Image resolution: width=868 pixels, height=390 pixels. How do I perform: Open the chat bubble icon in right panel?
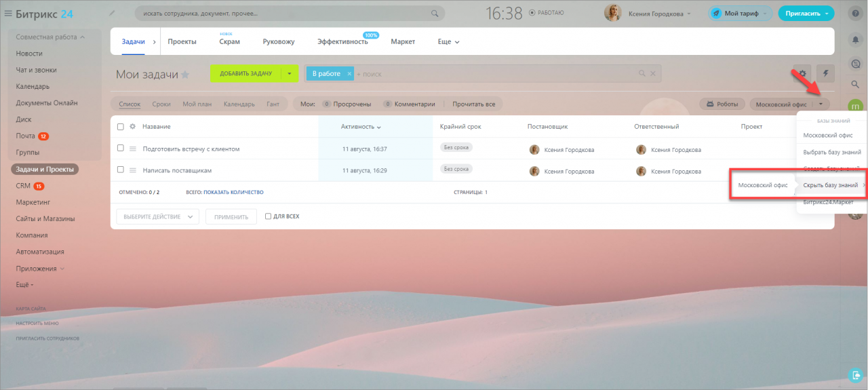[x=854, y=62]
